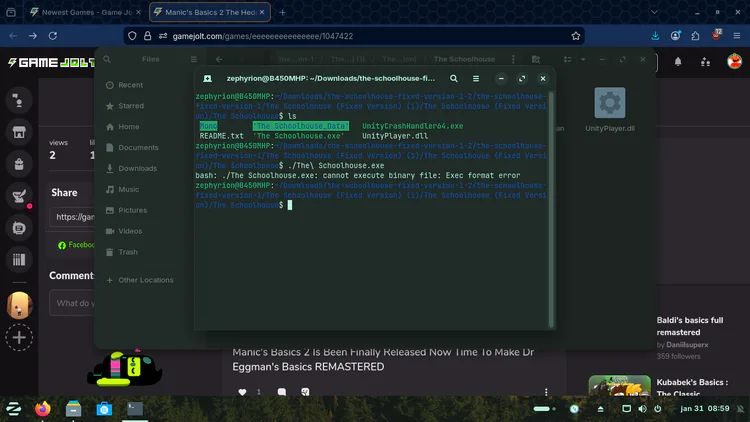Open Game Jolt backpack sidebar icon
The height and width of the screenshot is (422, 750).
(x=19, y=164)
